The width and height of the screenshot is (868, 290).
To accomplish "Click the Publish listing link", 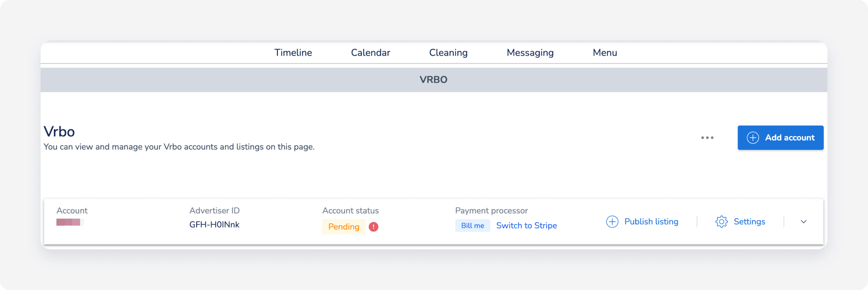I will pos(651,222).
